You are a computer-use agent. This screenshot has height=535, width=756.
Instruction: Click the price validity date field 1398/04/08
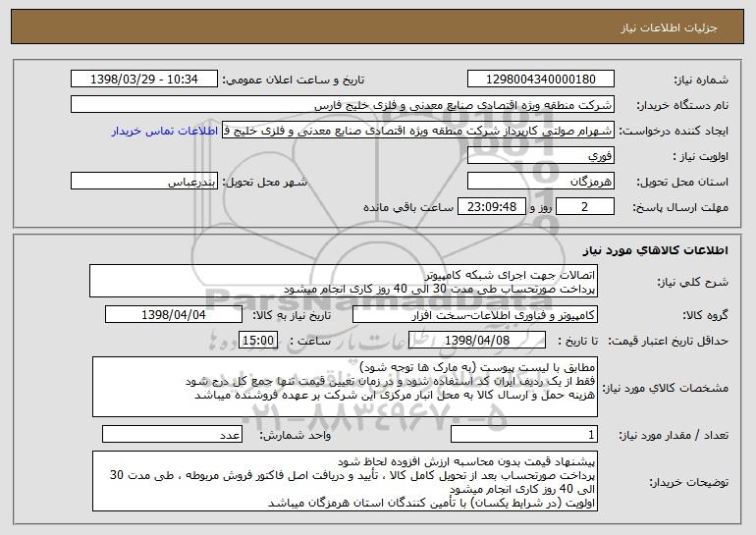477,341
